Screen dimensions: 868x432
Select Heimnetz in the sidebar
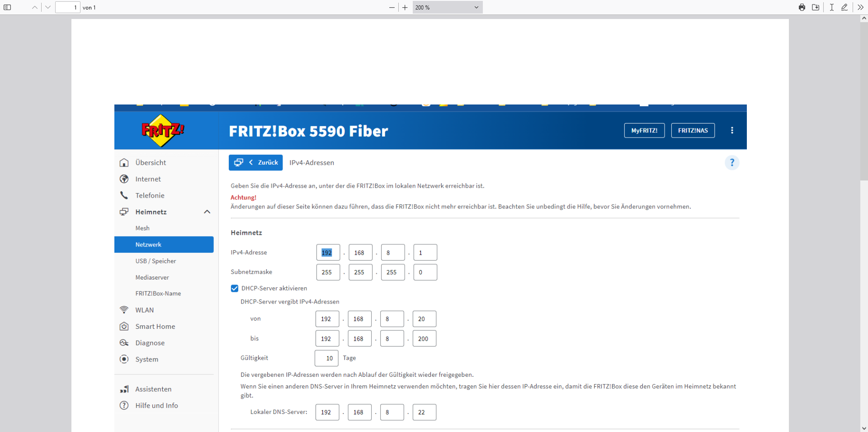[151, 212]
